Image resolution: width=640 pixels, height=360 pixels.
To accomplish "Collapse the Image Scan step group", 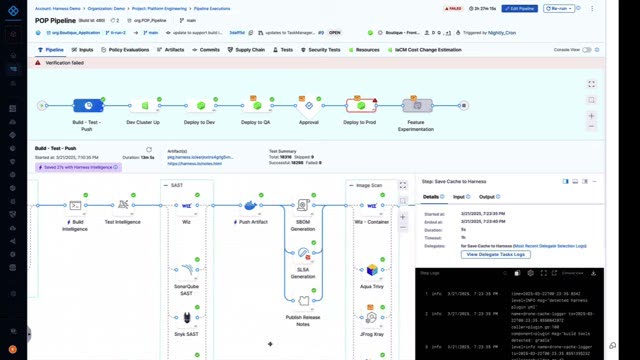I will pyautogui.click(x=351, y=185).
